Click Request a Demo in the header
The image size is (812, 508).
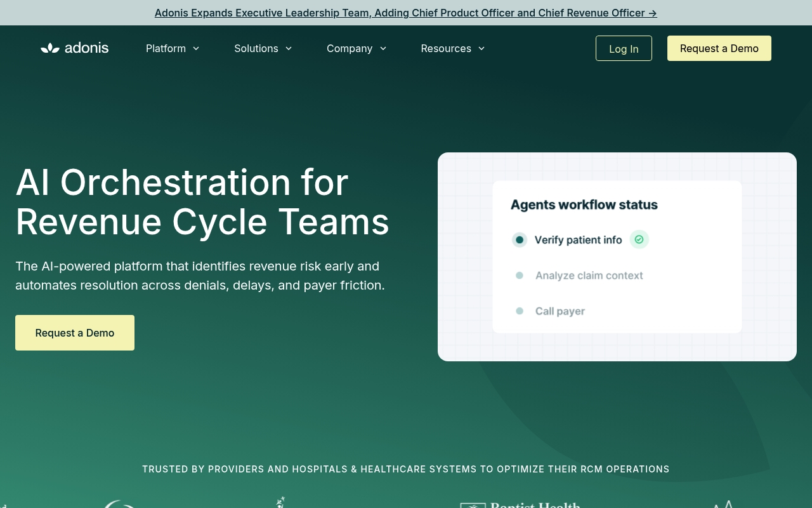click(x=719, y=48)
